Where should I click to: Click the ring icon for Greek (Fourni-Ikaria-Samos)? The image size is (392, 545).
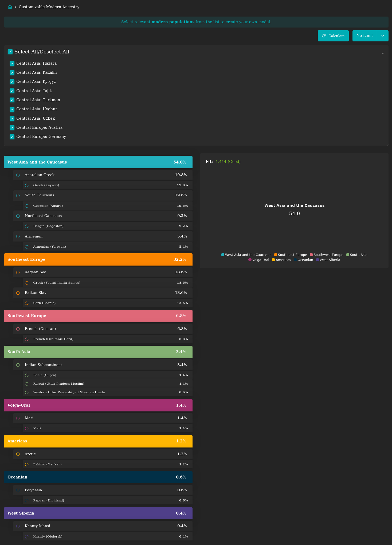click(x=27, y=283)
